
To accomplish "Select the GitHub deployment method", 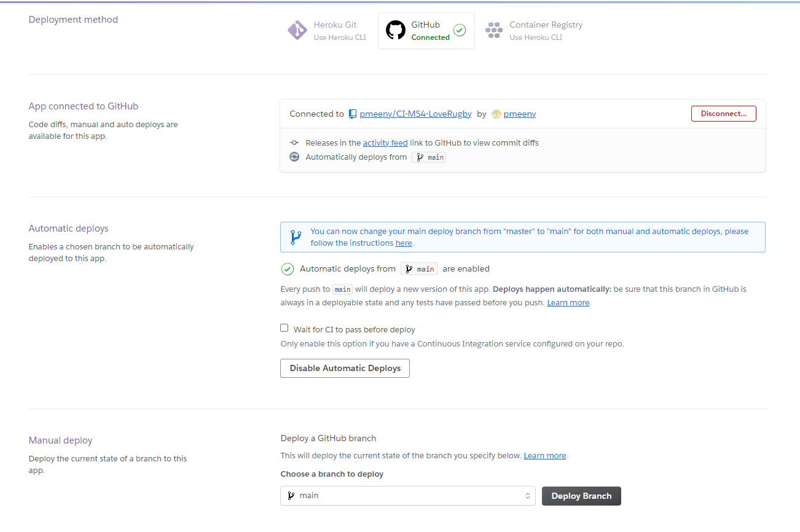I will coord(426,31).
